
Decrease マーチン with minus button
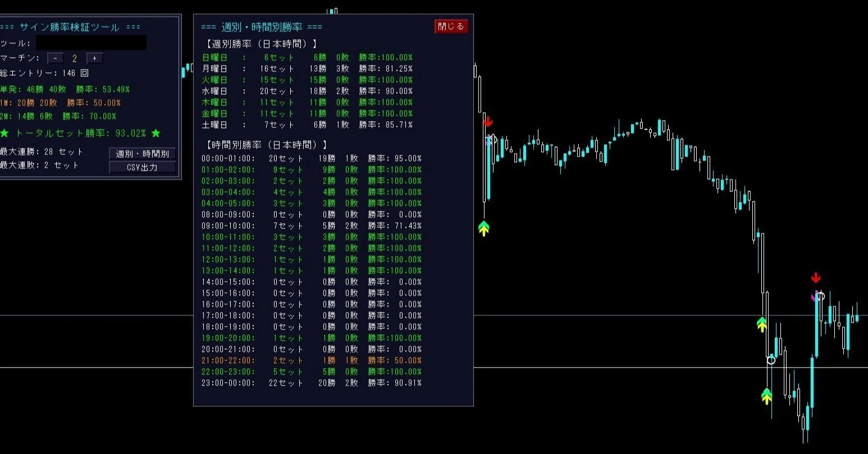pyautogui.click(x=55, y=58)
